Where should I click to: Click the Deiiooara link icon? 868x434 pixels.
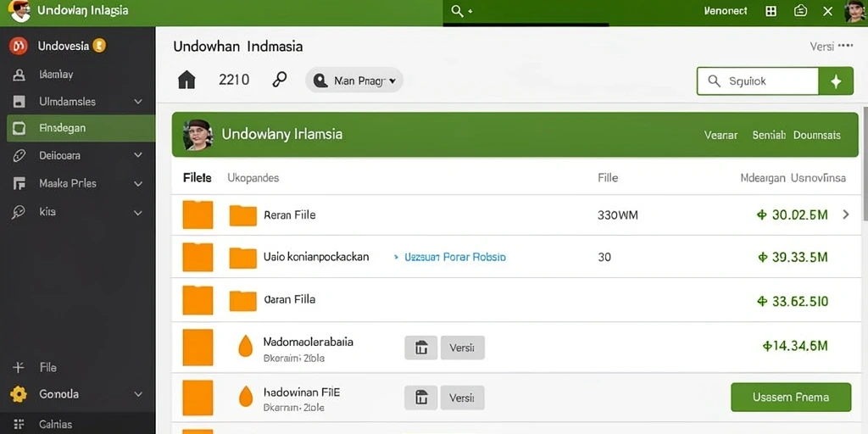click(x=19, y=156)
